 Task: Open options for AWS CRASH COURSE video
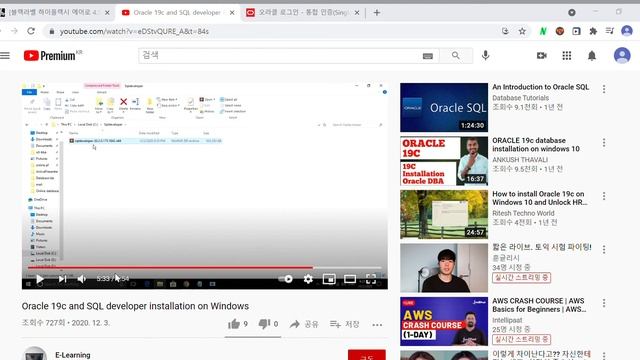pos(604,303)
